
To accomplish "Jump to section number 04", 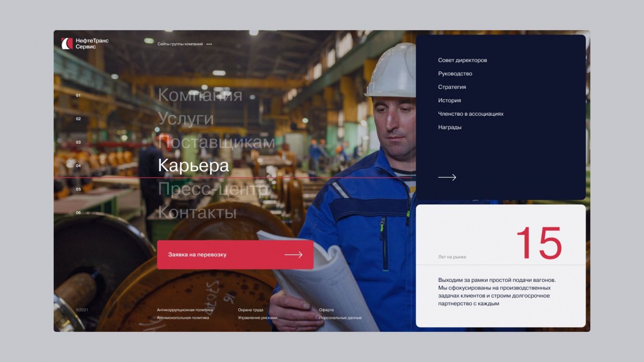I will [x=78, y=166].
